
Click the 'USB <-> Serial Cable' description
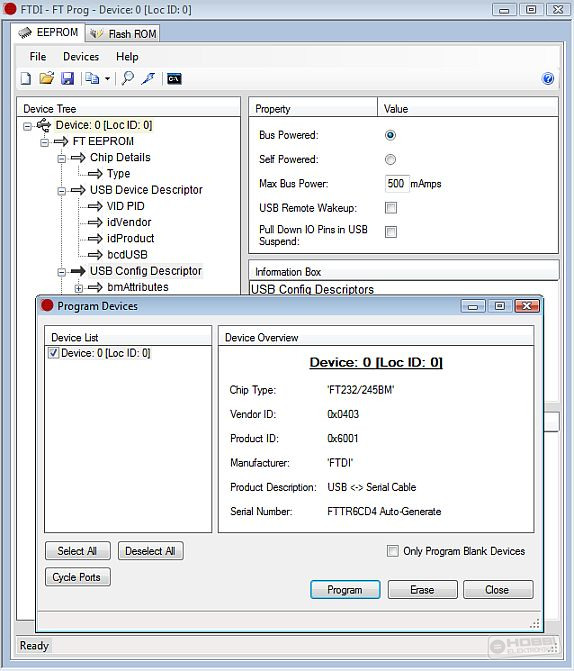point(372,487)
